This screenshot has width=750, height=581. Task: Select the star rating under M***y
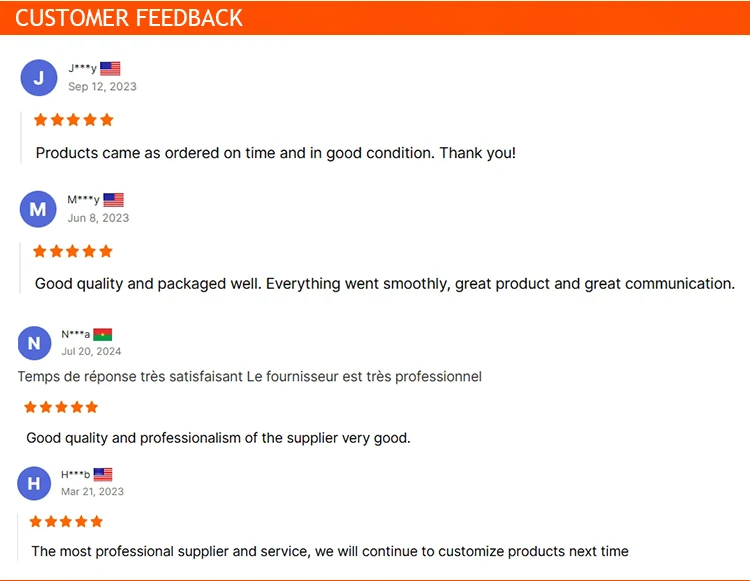(x=73, y=251)
